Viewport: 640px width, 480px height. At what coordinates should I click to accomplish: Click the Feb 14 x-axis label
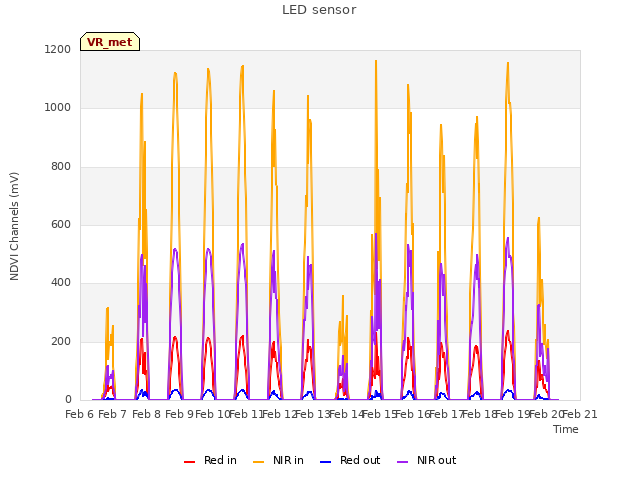(346, 414)
